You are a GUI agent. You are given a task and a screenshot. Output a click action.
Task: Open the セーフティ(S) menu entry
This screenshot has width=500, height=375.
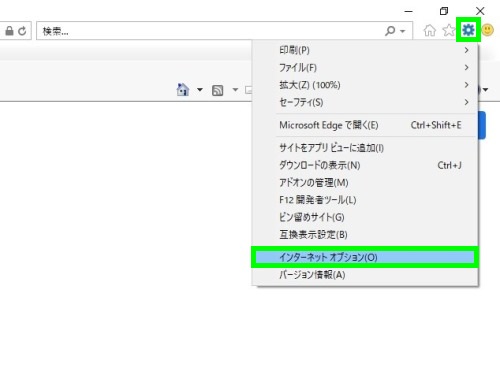(x=365, y=102)
